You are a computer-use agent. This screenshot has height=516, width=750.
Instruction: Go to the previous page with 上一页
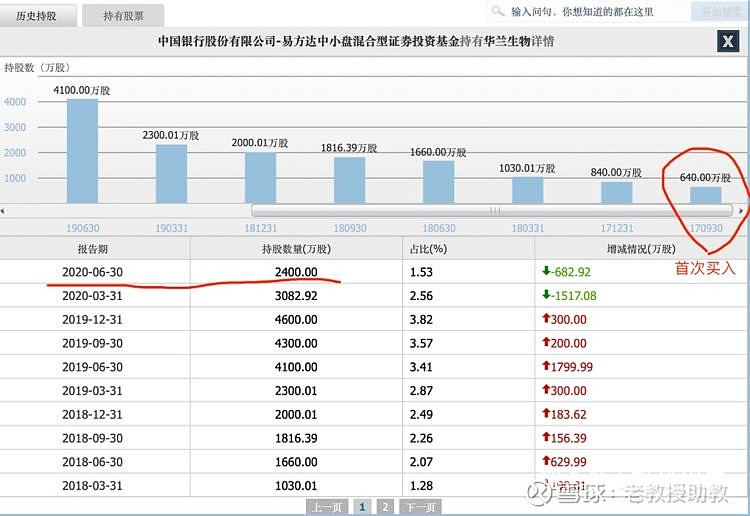coord(326,507)
